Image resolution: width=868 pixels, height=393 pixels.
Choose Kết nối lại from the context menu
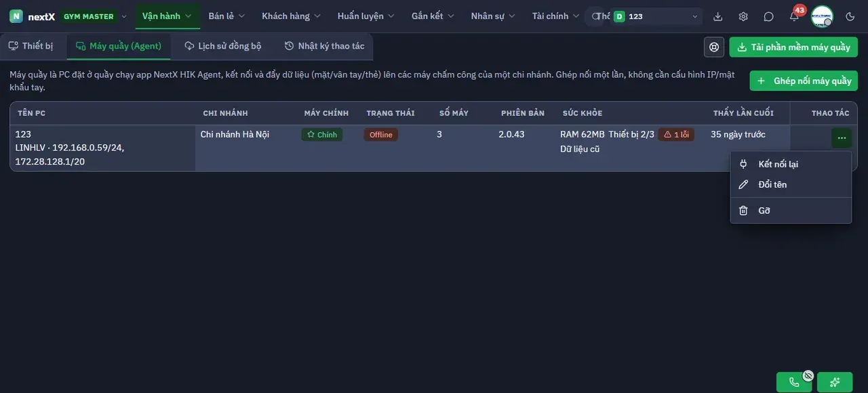791,164
